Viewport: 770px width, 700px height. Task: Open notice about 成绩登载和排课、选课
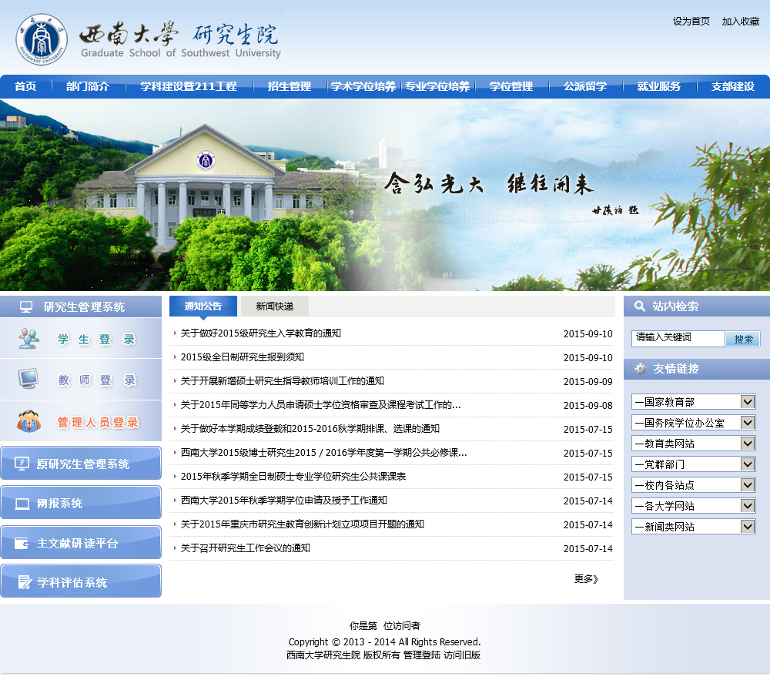(x=310, y=429)
